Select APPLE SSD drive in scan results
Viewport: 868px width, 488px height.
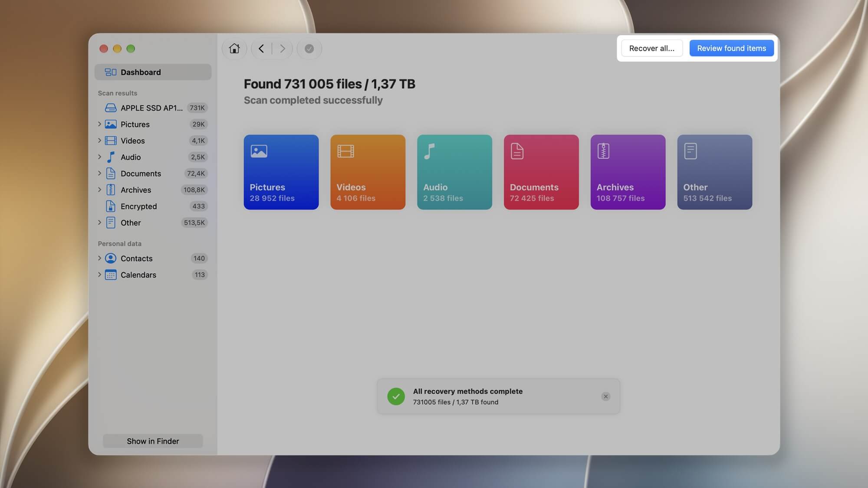point(153,108)
